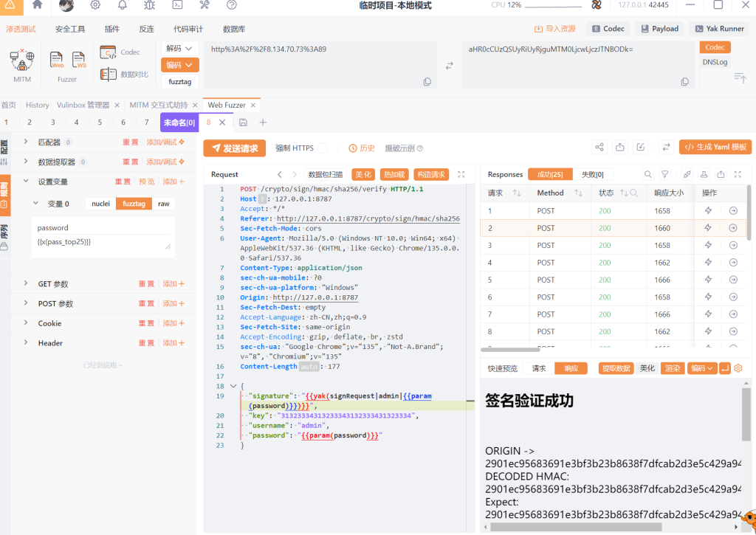The image size is (756, 535).
Task: Click the search icon in Responses header
Action: click(647, 175)
